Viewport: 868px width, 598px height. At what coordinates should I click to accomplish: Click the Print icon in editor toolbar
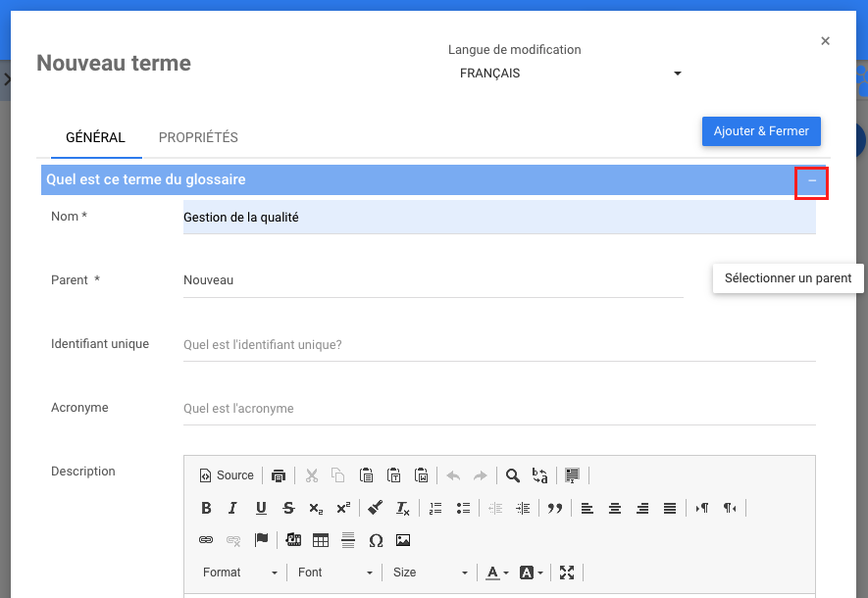tap(279, 475)
